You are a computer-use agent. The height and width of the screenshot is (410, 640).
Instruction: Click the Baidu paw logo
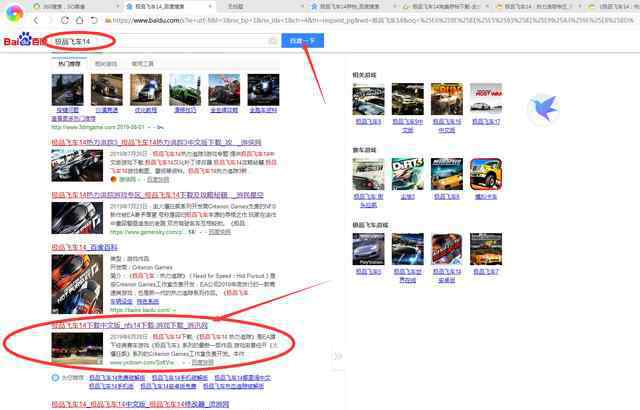coord(25,40)
